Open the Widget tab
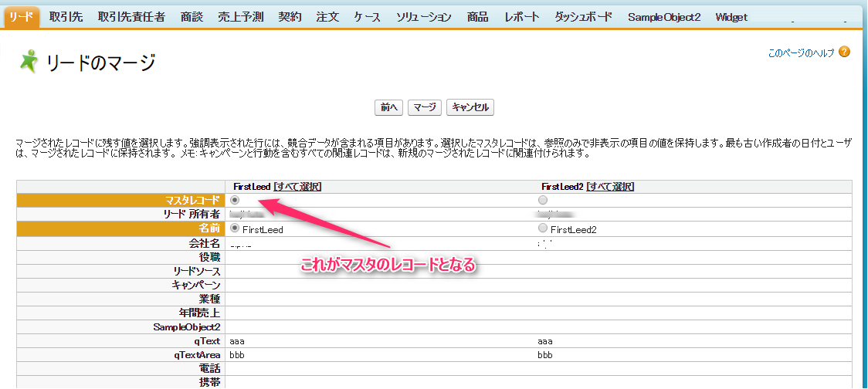868x389 pixels. pos(731,17)
